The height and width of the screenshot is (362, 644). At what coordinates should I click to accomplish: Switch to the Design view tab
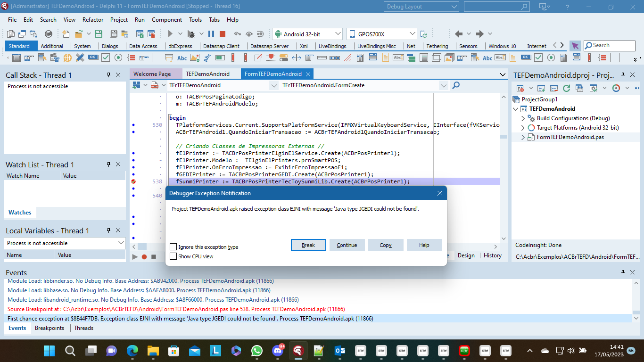[466, 255]
